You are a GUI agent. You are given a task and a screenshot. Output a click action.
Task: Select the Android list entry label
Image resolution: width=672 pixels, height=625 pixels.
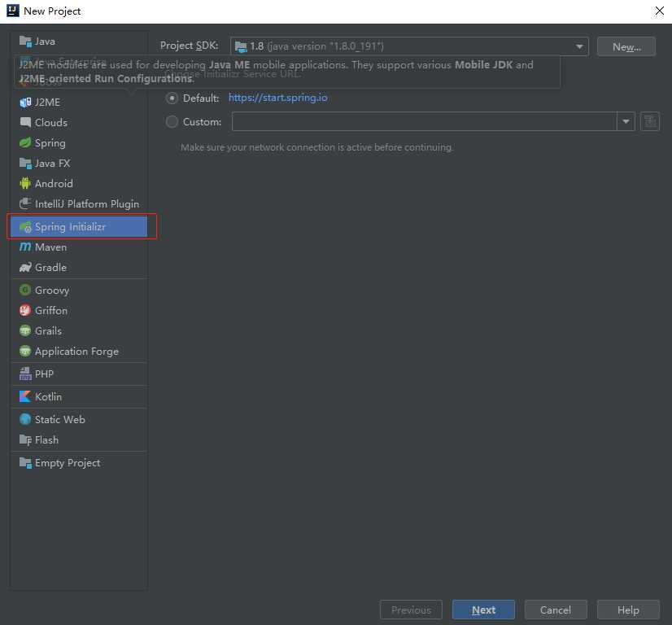point(54,184)
